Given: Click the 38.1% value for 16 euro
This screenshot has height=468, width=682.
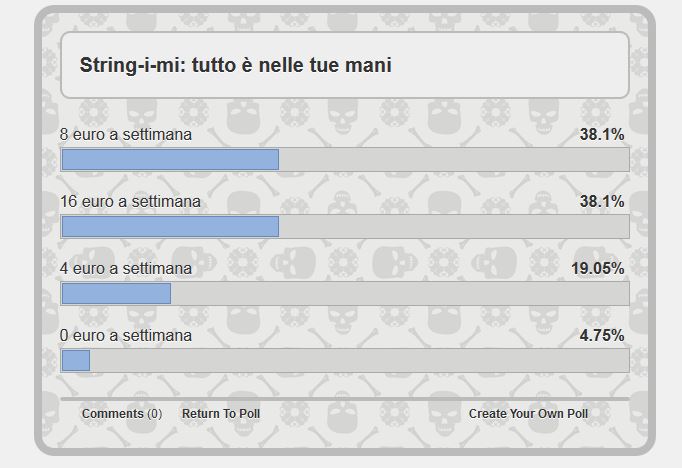Looking at the screenshot, I should pos(602,201).
